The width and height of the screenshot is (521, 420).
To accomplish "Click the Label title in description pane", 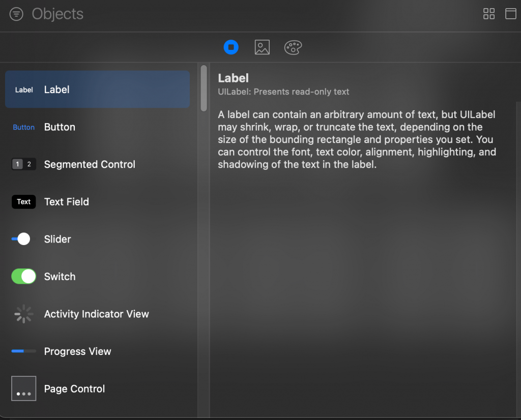I will pyautogui.click(x=233, y=78).
